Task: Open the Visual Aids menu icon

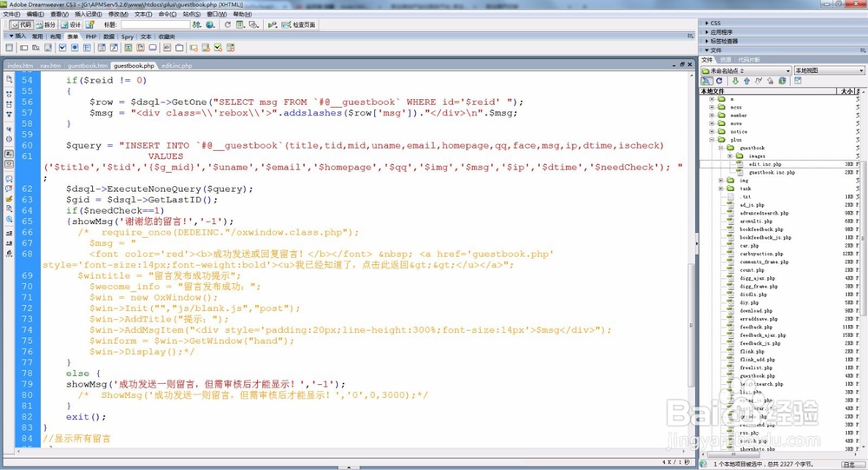Action: [x=253, y=25]
